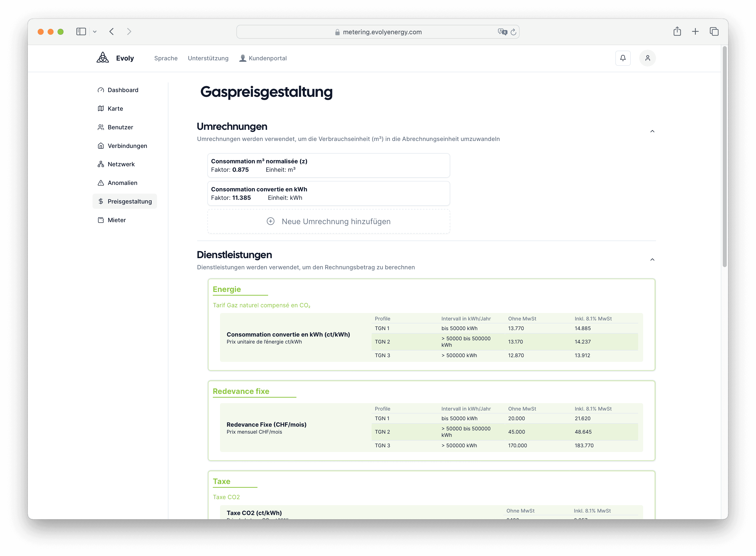The width and height of the screenshot is (756, 556).
Task: Show Safari tab overview icon
Action: pyautogui.click(x=714, y=31)
